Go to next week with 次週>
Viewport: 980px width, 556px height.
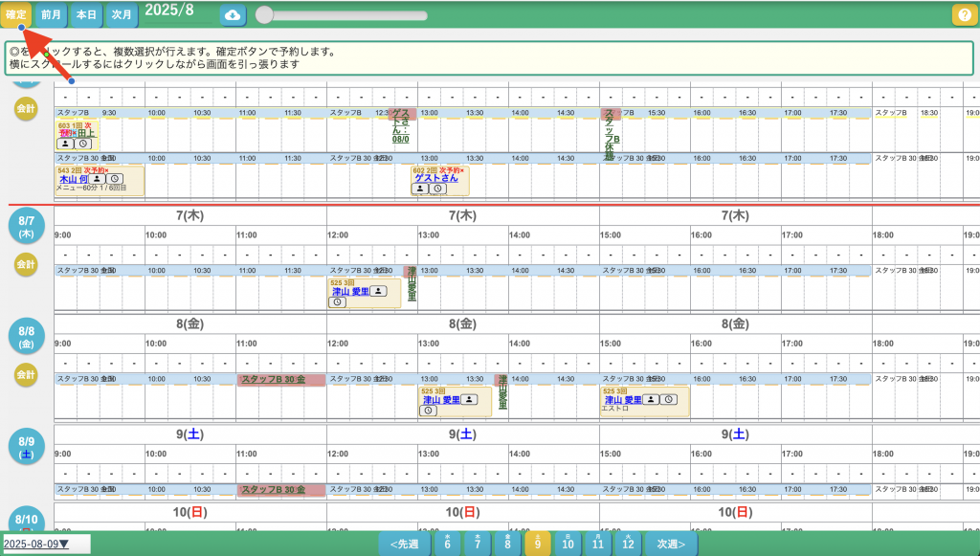[671, 545]
